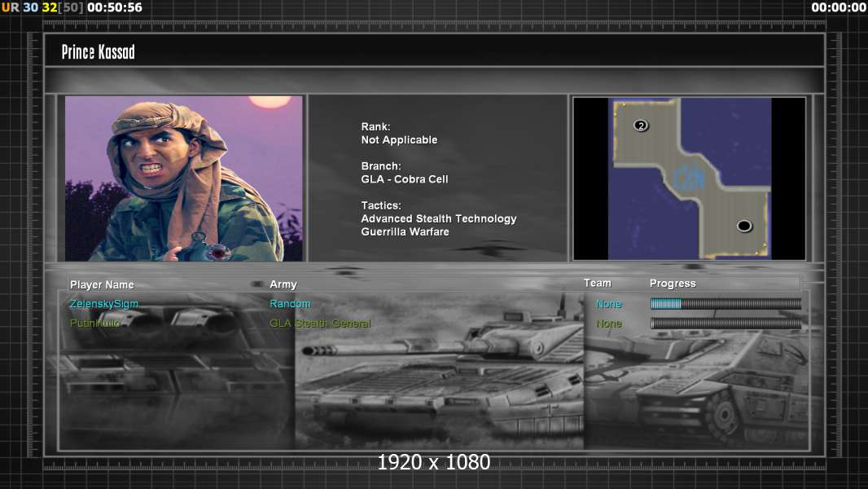
Task: Click the 'Tactics:' label
Action: pos(381,205)
